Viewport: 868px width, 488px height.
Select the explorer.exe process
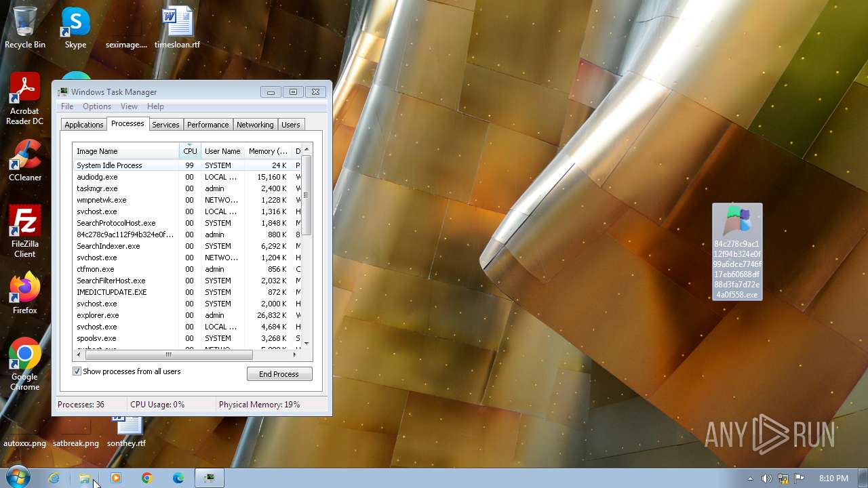(x=186, y=315)
